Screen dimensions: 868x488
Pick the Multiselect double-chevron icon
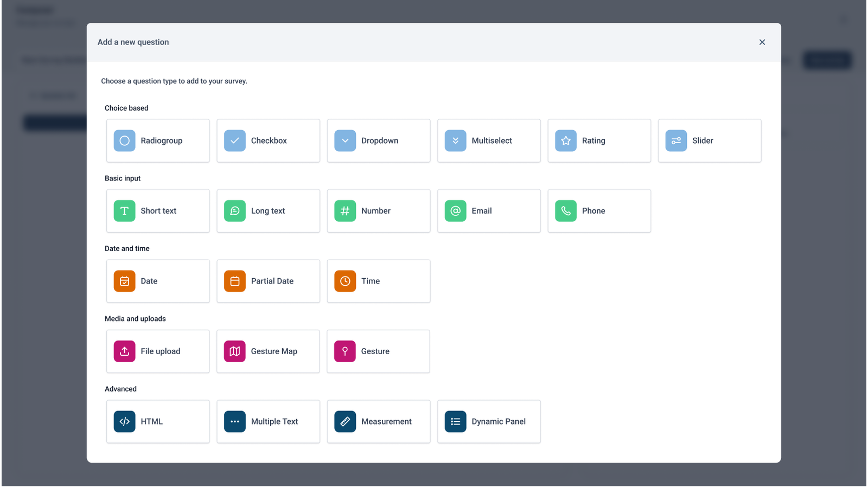(456, 140)
